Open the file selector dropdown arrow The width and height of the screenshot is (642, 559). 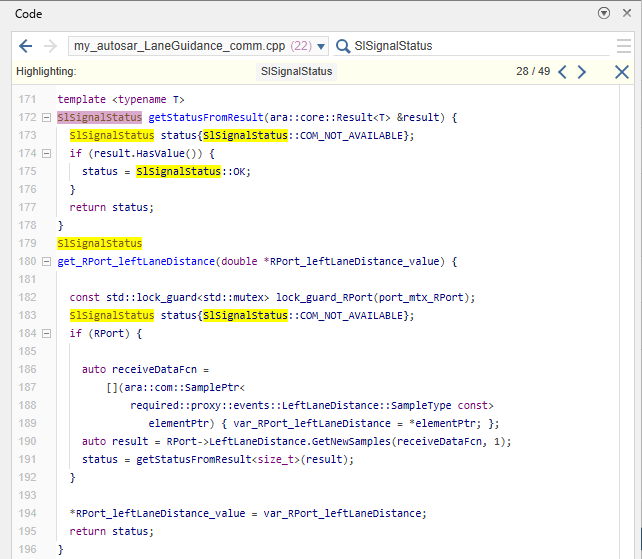321,46
